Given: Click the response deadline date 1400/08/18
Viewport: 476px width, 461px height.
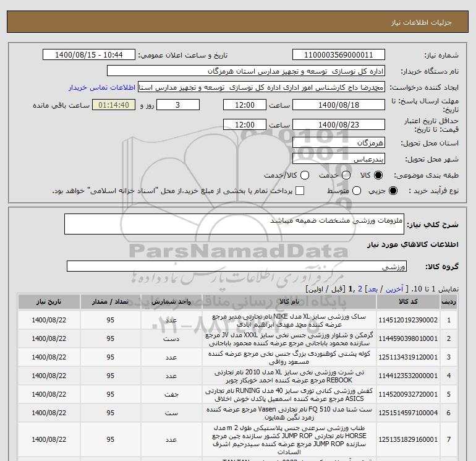Looking at the screenshot, I should [339, 105].
